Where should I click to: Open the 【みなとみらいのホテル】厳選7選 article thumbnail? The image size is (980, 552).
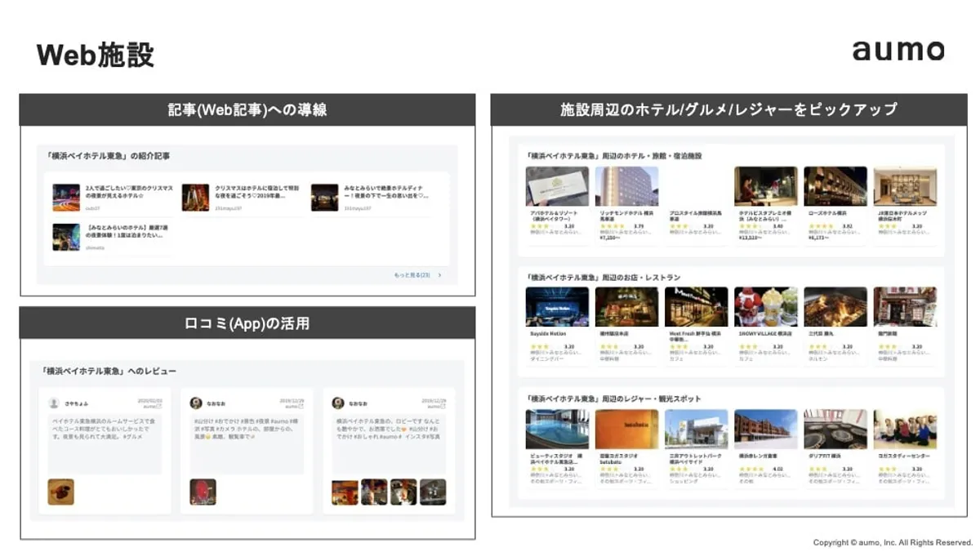(66, 237)
